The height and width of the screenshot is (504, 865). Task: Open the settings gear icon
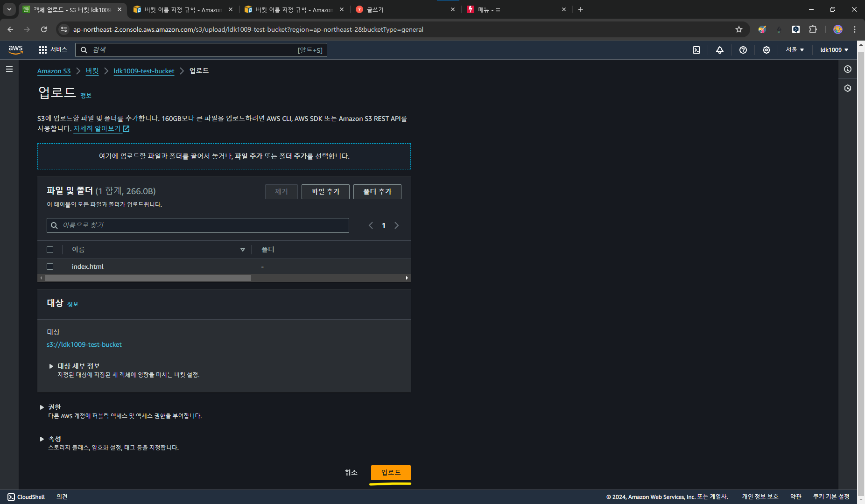767,50
